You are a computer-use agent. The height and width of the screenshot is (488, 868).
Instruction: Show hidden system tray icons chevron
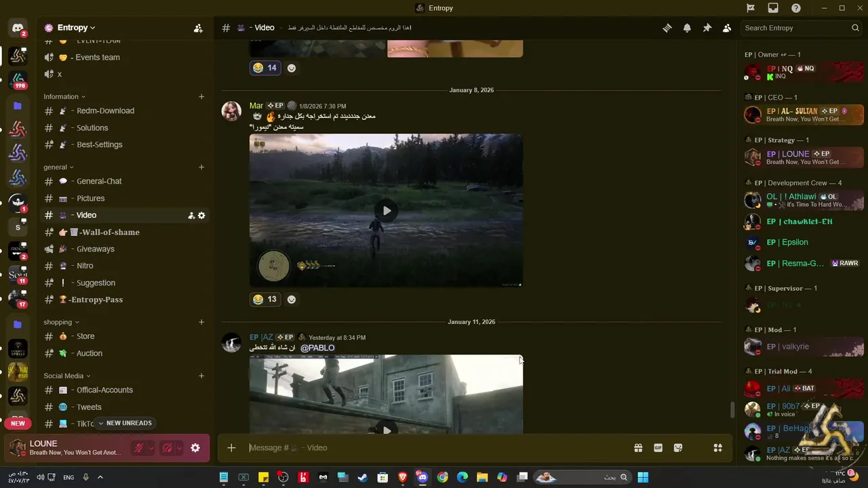pyautogui.click(x=100, y=477)
